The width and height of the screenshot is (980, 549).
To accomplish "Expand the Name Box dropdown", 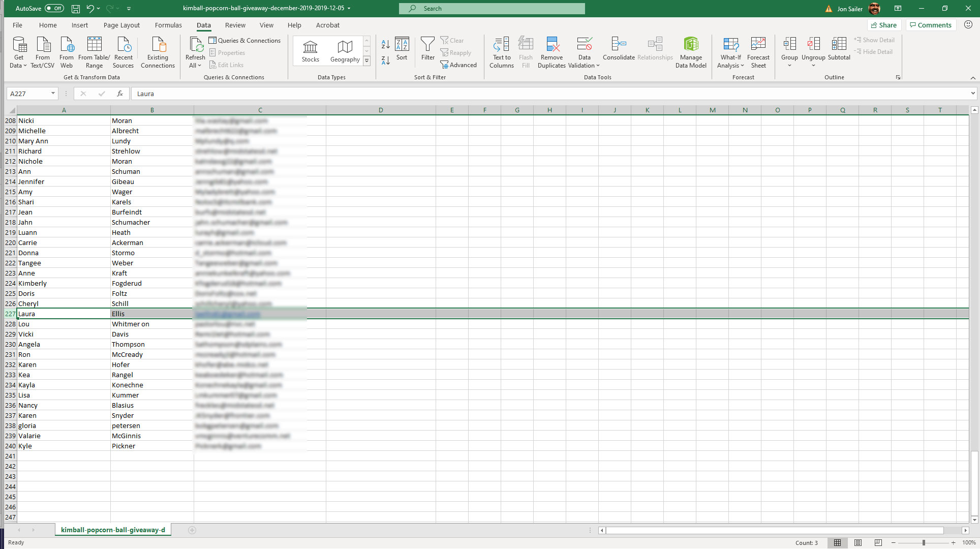I will [x=53, y=94].
